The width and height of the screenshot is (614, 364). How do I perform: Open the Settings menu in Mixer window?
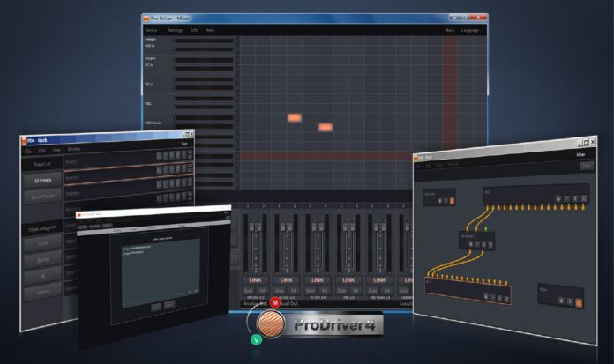(175, 30)
